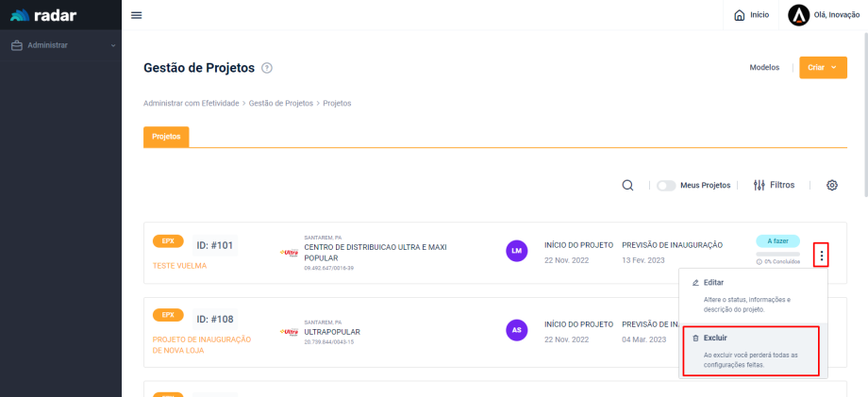Open the search magnifier icon
Image resolution: width=868 pixels, height=397 pixels.
(627, 186)
